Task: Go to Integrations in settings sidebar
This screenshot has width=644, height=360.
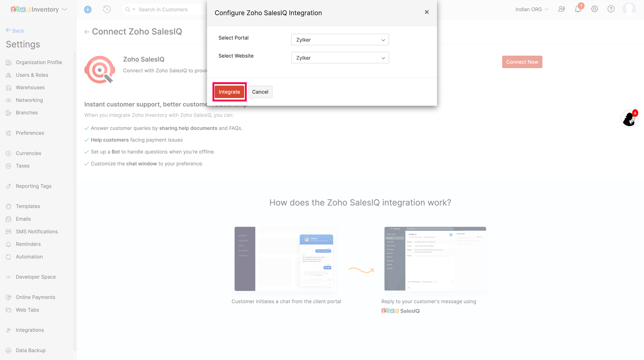Action: (x=30, y=330)
